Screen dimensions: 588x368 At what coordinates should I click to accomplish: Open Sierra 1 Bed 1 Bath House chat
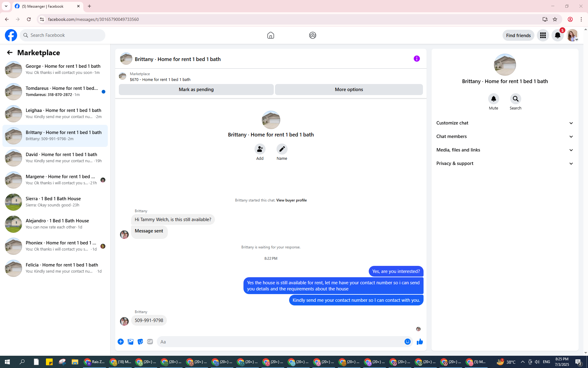[55, 202]
